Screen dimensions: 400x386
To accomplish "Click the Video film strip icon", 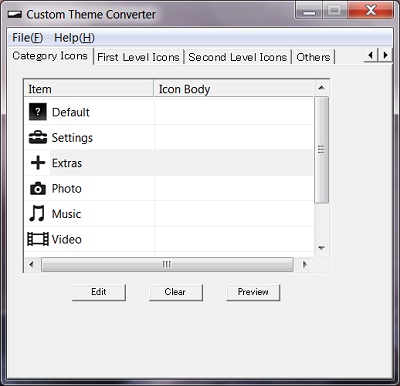I will point(38,239).
